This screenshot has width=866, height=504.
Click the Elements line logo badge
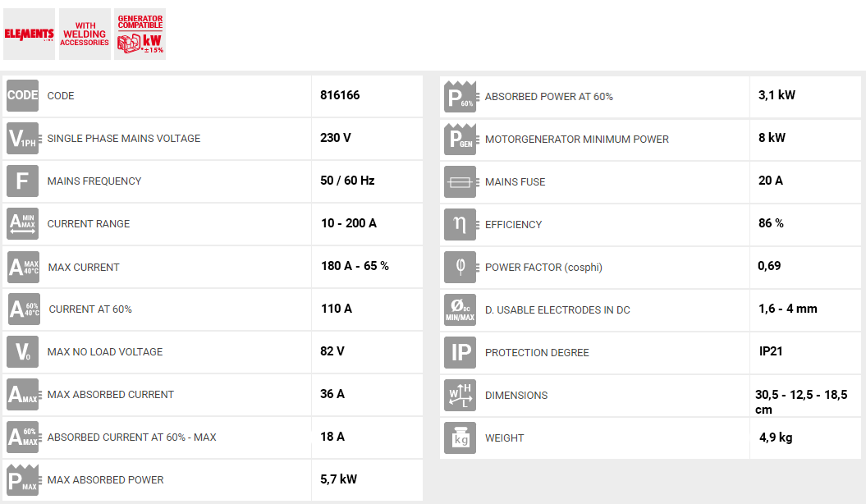[x=29, y=34]
